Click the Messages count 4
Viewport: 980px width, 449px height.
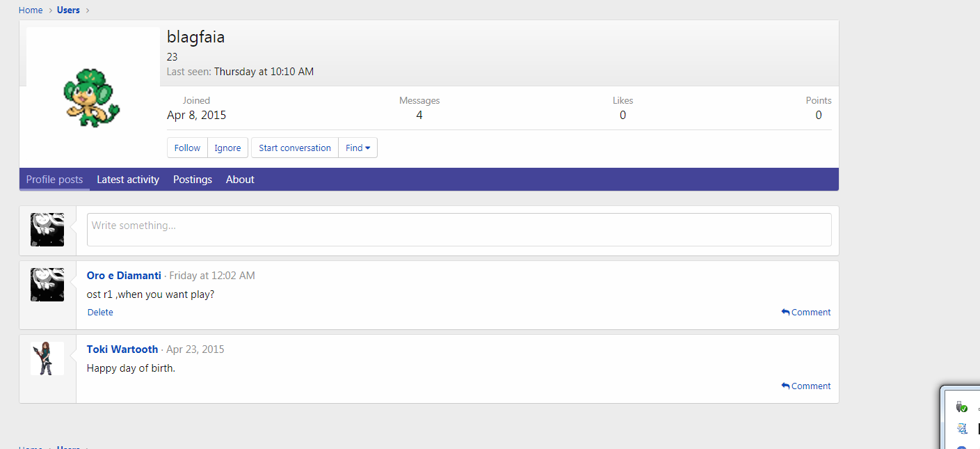419,116
